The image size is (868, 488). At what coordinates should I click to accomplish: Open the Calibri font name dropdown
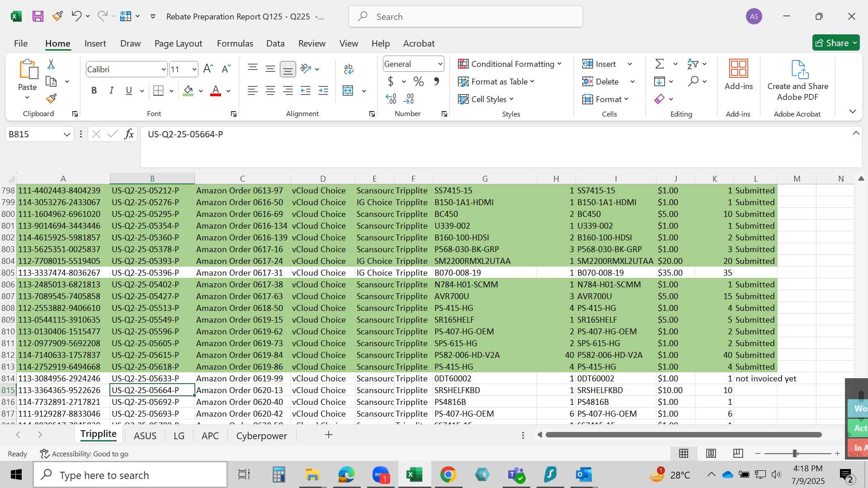(x=164, y=70)
